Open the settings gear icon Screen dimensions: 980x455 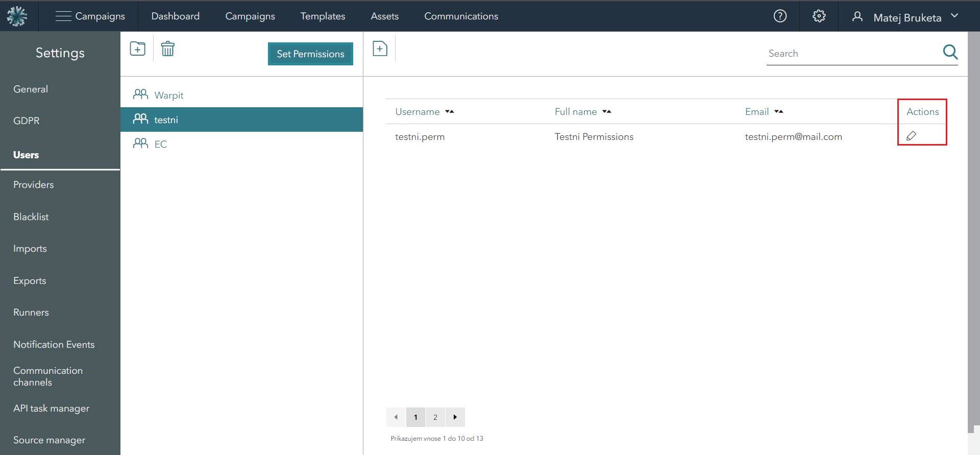pyautogui.click(x=819, y=16)
